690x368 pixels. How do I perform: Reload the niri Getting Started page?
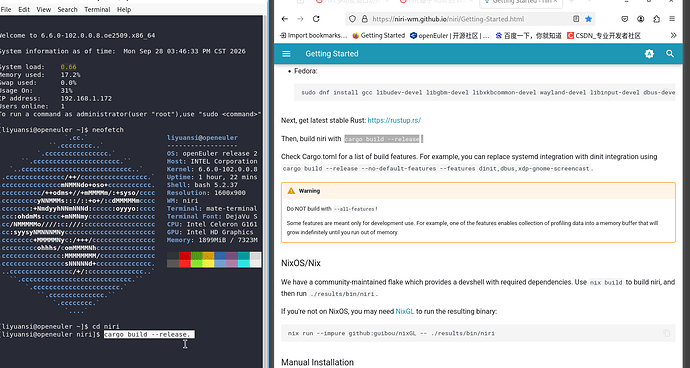pyautogui.click(x=316, y=19)
